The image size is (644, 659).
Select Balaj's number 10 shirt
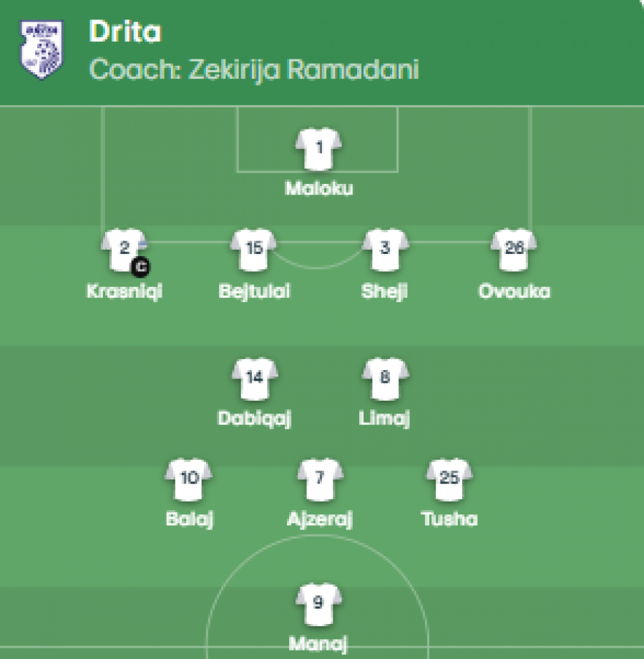click(189, 480)
